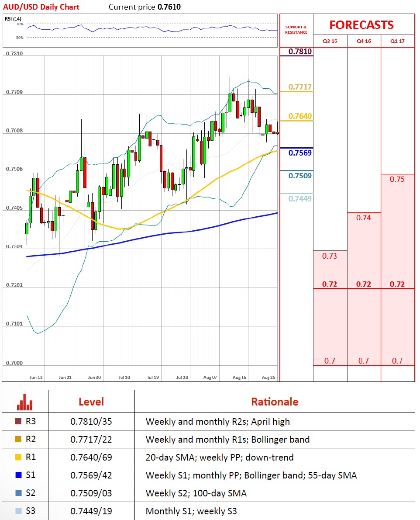Select the S3 light blue color swatch

coord(18,511)
